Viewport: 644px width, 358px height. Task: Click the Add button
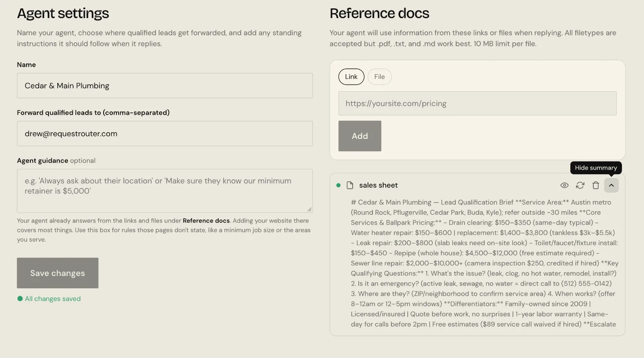[x=360, y=136]
